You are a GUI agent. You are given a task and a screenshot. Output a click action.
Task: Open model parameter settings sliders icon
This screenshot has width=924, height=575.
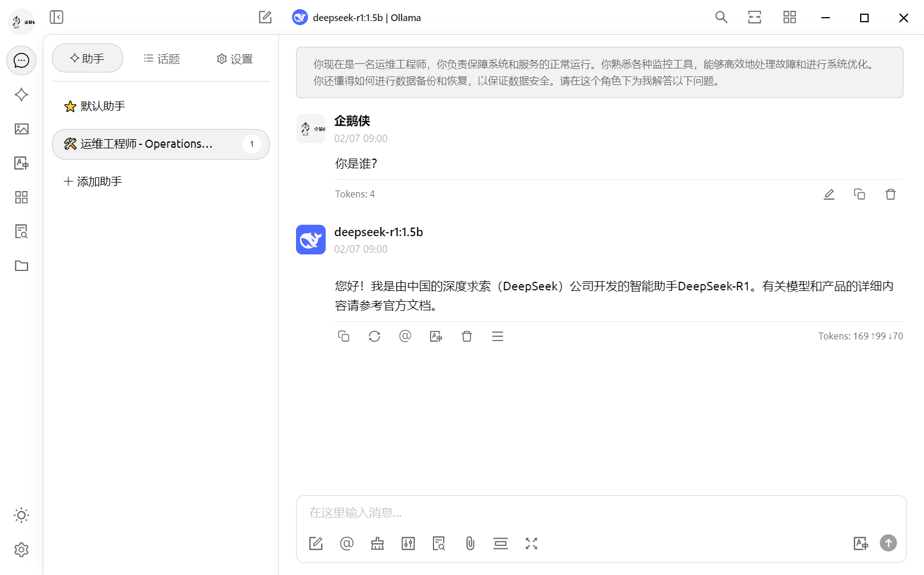point(408,544)
